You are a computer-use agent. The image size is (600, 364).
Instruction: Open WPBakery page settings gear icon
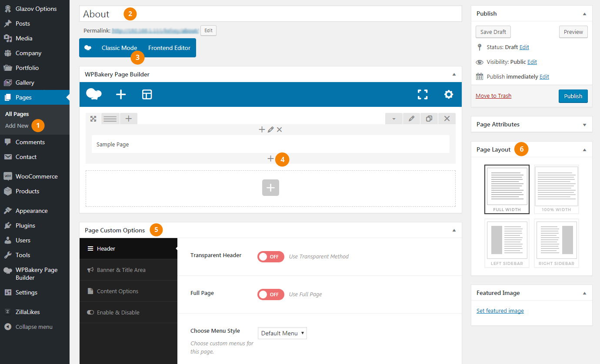pyautogui.click(x=449, y=94)
